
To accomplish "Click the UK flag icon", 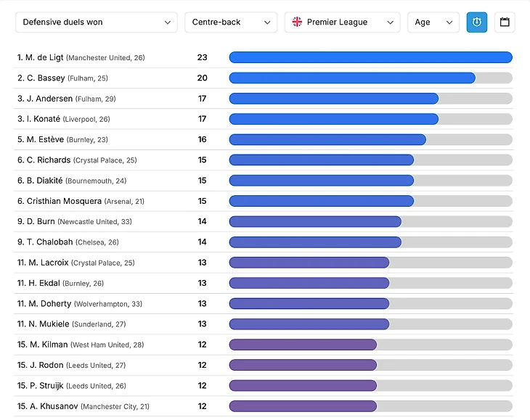I will [297, 22].
